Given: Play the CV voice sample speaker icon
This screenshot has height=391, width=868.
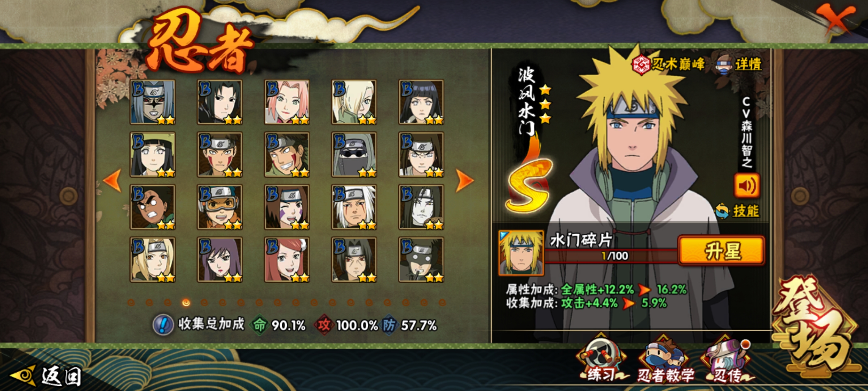Looking at the screenshot, I should (746, 186).
